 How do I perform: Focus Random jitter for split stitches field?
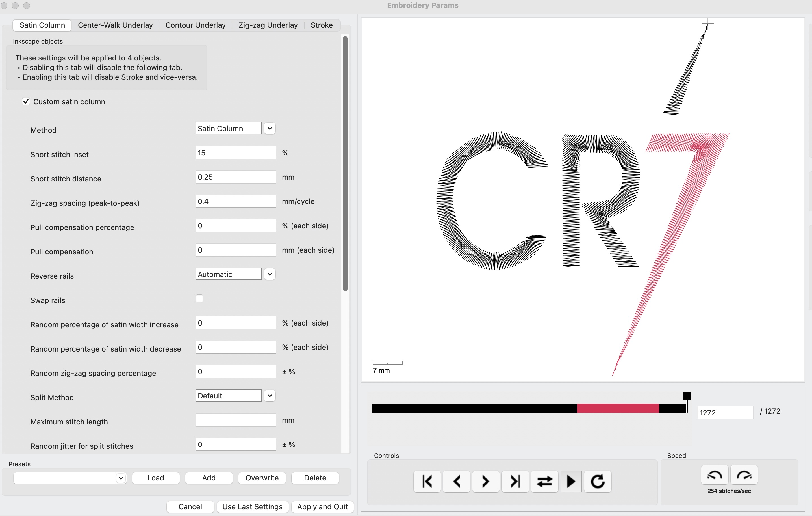[x=236, y=444]
